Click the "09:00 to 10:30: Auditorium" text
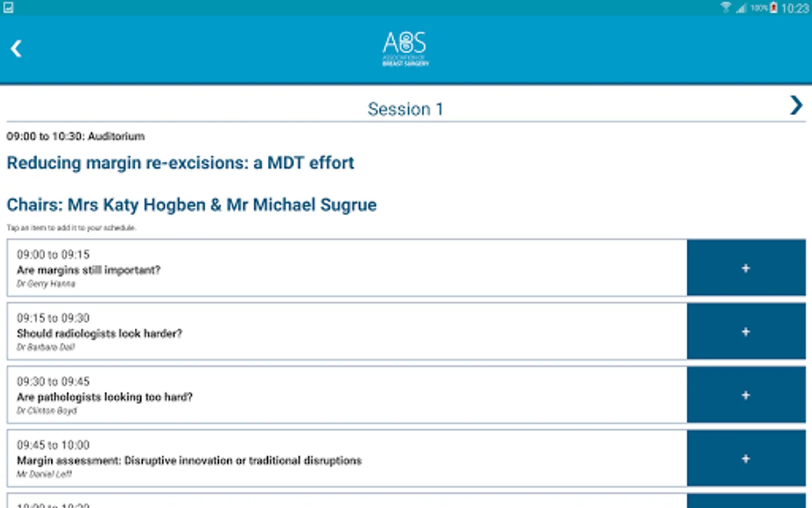 click(x=76, y=137)
